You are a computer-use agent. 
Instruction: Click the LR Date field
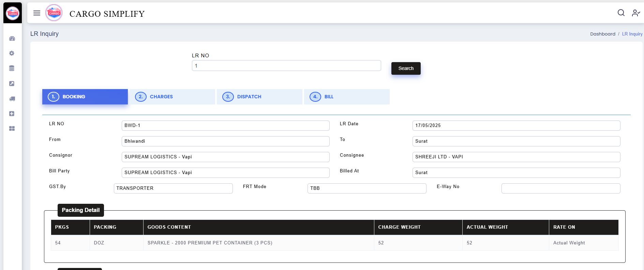(x=516, y=126)
